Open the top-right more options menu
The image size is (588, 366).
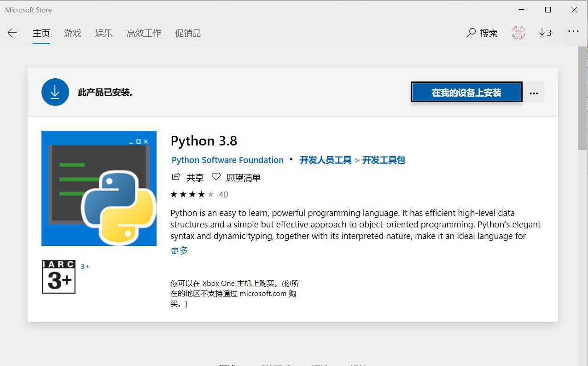tap(573, 31)
